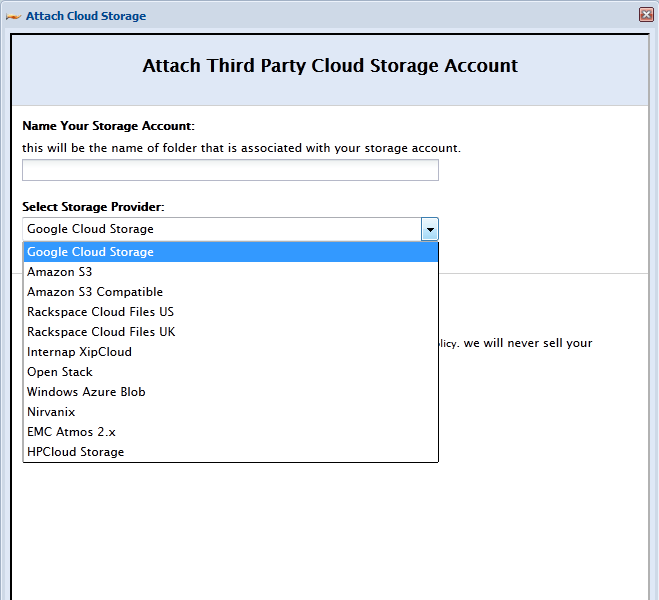Choose Nirvanix storage provider
659x600 pixels.
(231, 412)
